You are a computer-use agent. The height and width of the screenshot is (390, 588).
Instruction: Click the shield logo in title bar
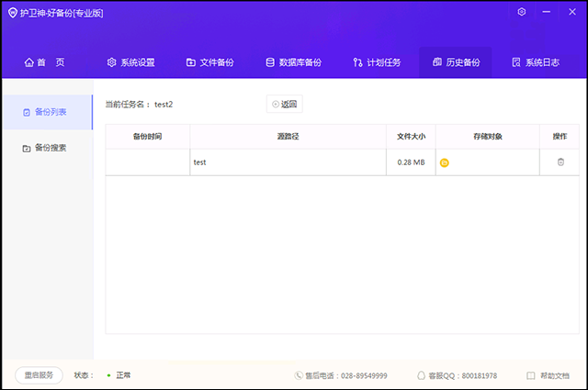[x=13, y=13]
